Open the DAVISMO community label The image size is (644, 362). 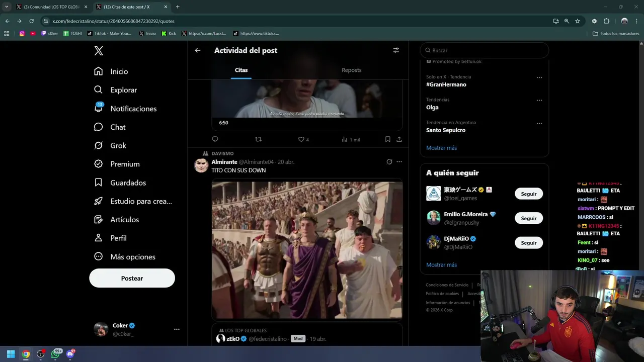pos(222,153)
